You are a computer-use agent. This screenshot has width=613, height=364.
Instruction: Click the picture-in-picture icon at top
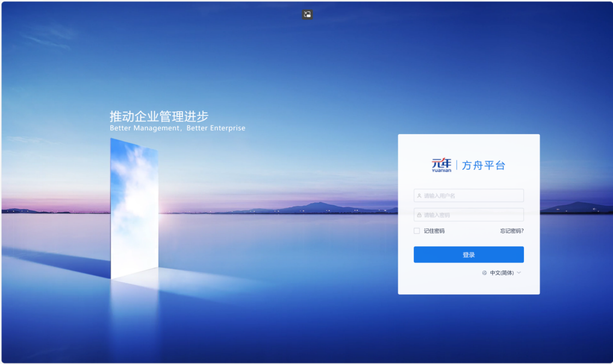pyautogui.click(x=307, y=14)
